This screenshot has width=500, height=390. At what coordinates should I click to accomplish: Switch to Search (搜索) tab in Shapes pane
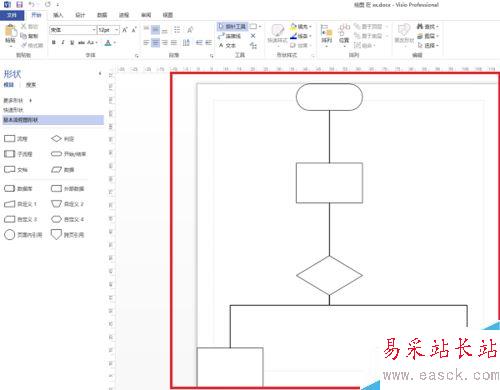[31, 85]
